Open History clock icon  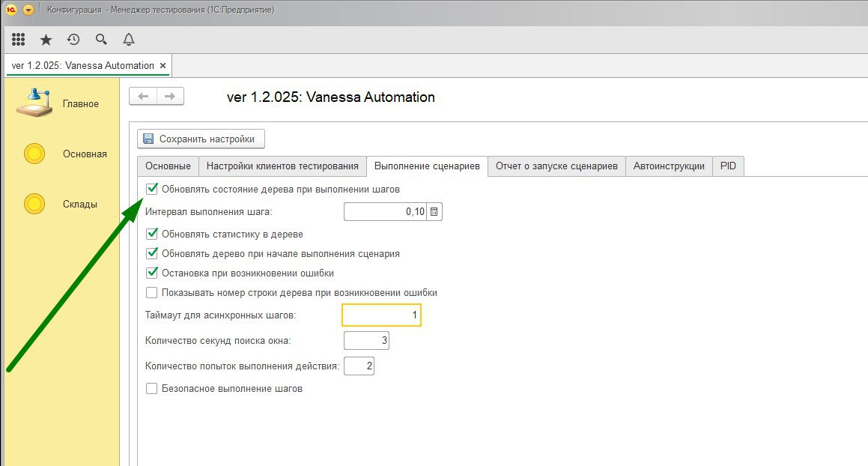click(73, 40)
